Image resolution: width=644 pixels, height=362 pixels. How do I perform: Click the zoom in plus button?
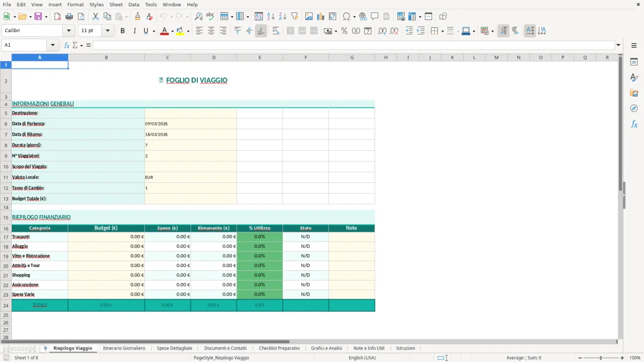tap(623, 358)
